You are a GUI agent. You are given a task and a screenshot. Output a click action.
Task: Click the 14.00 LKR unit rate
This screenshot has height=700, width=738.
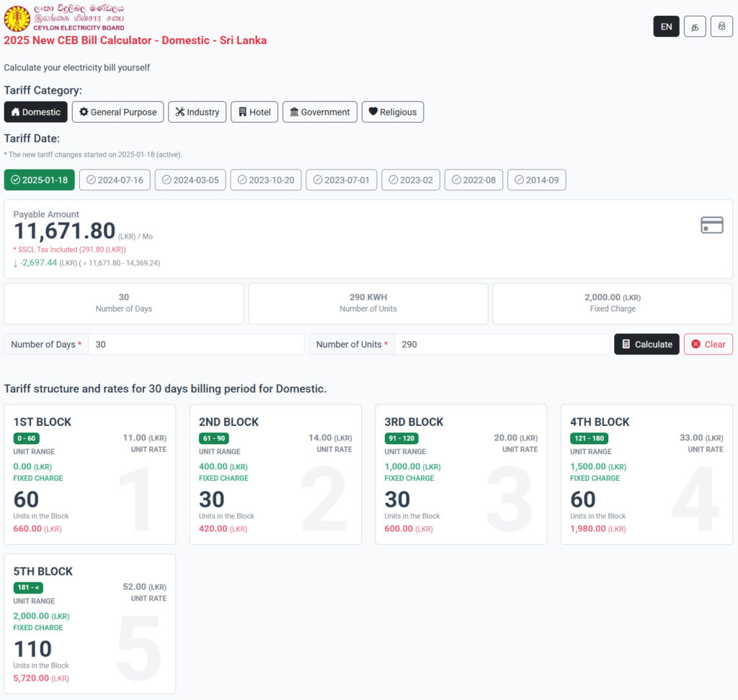click(x=330, y=438)
